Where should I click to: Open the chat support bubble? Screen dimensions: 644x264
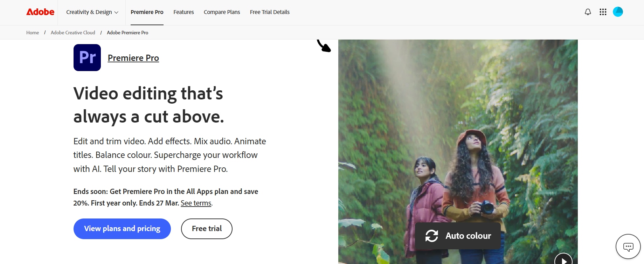coord(628,247)
